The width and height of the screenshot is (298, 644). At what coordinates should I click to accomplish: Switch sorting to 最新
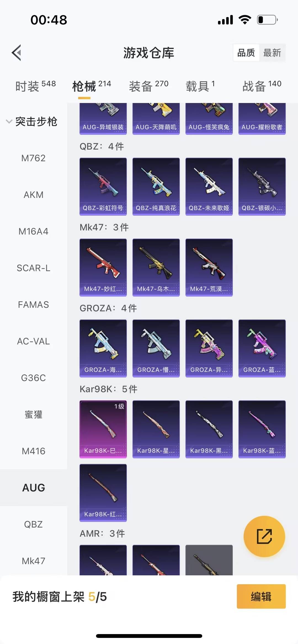click(272, 53)
